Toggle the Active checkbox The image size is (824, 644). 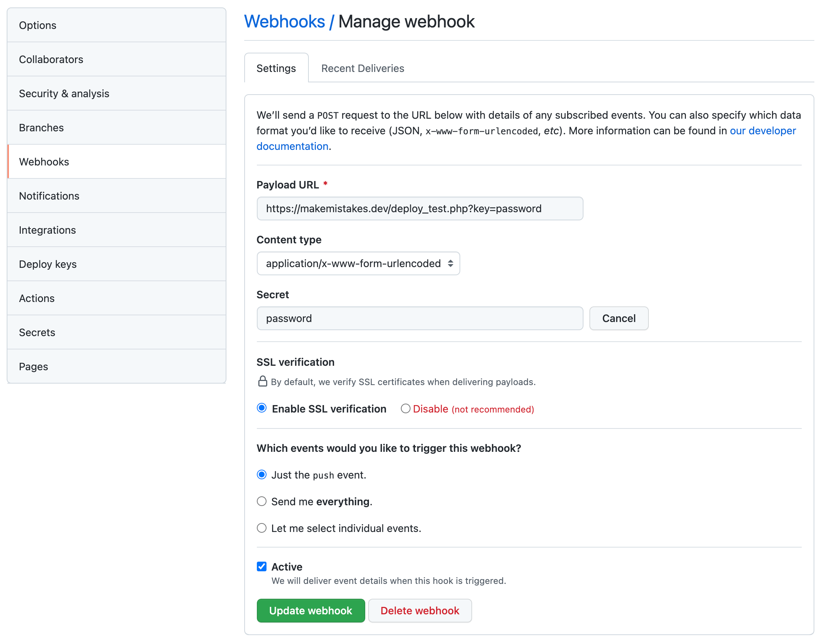[262, 566]
